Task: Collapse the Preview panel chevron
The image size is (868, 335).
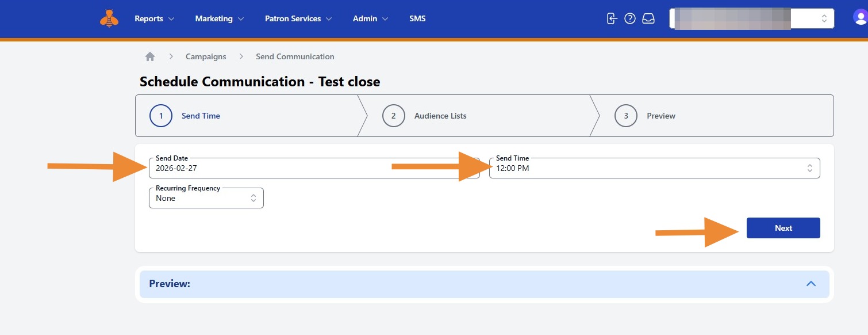Action: click(811, 284)
